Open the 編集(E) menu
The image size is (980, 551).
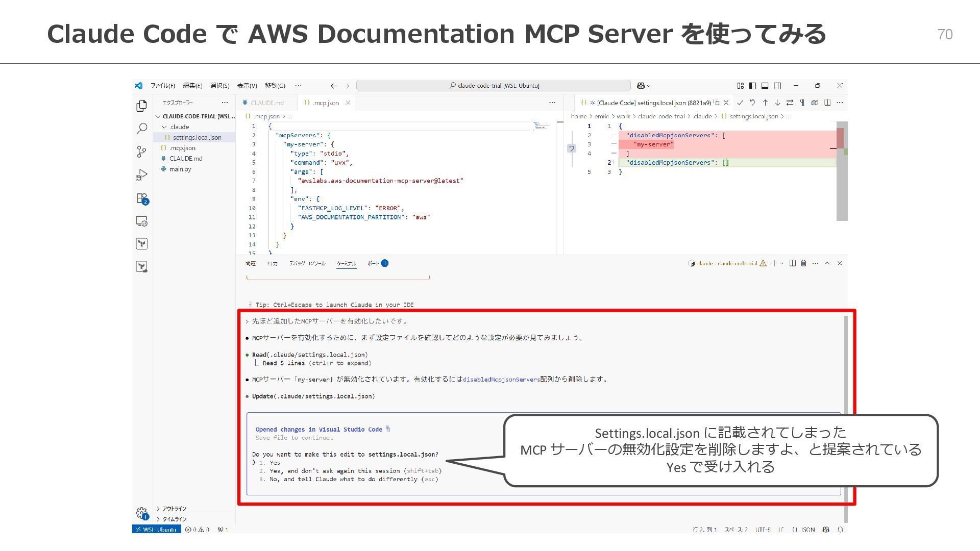point(192,86)
